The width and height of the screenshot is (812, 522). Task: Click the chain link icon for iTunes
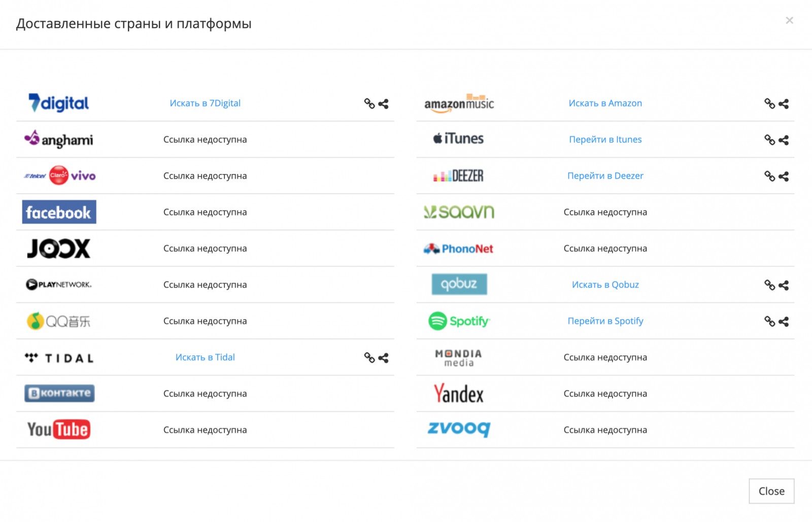pos(769,140)
